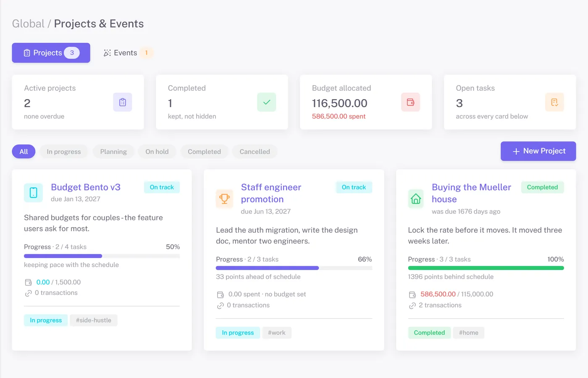The height and width of the screenshot is (378, 588).
Task: Open the Events tab
Action: click(x=128, y=53)
